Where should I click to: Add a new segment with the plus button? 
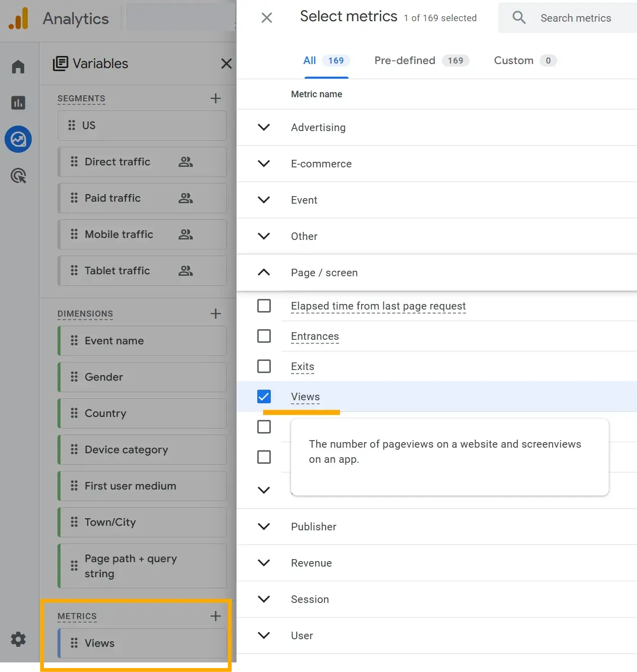click(215, 98)
